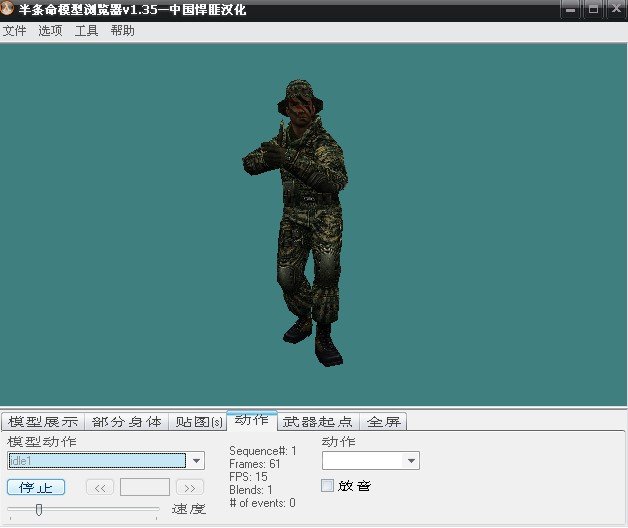Click the frame number field between arrow buttons
The width and height of the screenshot is (628, 528).
[145, 488]
